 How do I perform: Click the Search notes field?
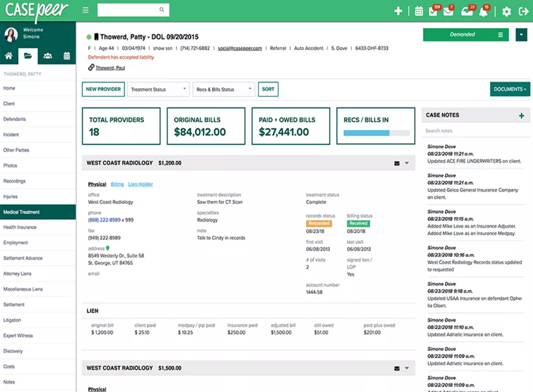pos(475,131)
